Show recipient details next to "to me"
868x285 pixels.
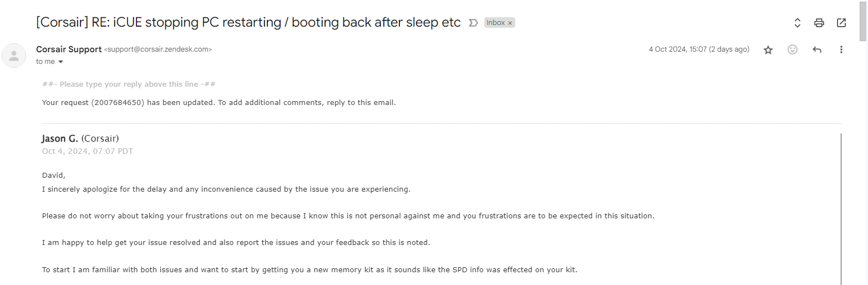pos(60,62)
